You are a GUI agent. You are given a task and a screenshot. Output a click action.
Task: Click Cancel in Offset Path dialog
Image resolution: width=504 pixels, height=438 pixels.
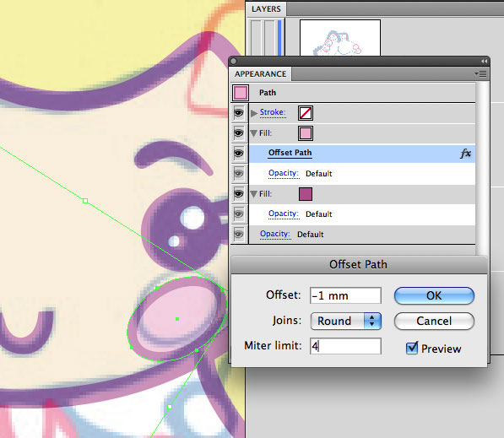pos(434,321)
